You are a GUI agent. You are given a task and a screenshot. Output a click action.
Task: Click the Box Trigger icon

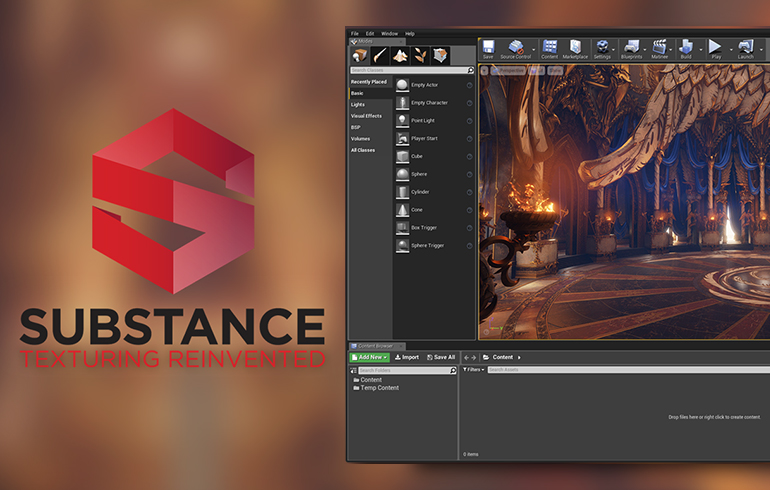[x=402, y=227]
